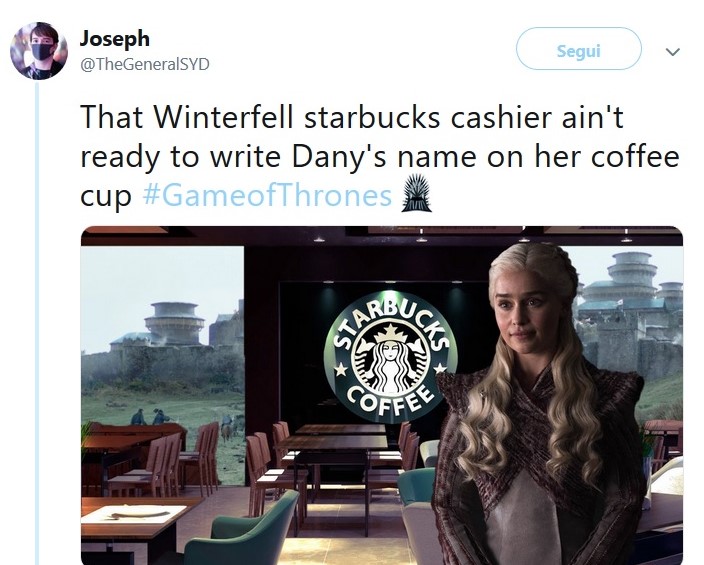Screen dimensions: 704x565
Task: Click the small figures walking in the field
Action: [x=150, y=417]
